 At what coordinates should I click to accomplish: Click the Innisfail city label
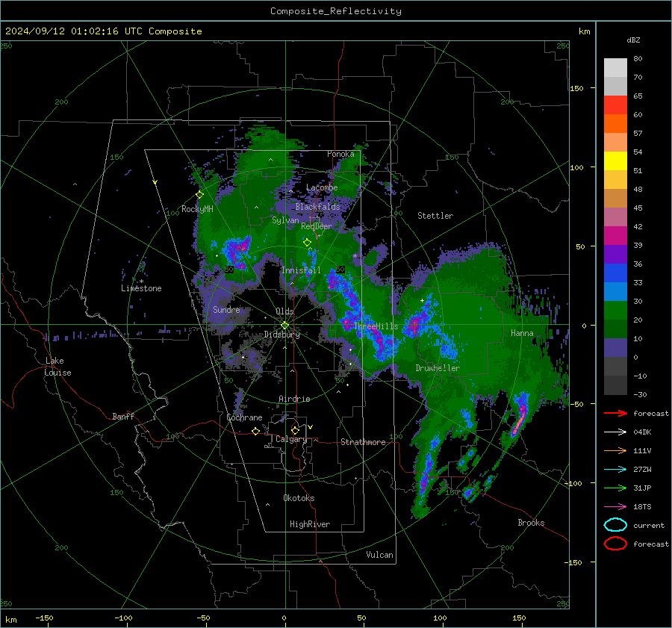tap(301, 270)
